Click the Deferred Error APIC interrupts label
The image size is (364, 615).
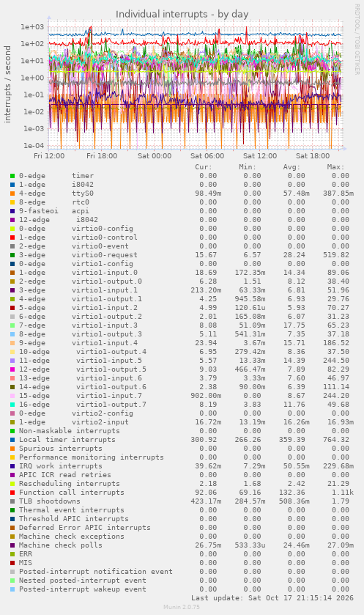(85, 528)
